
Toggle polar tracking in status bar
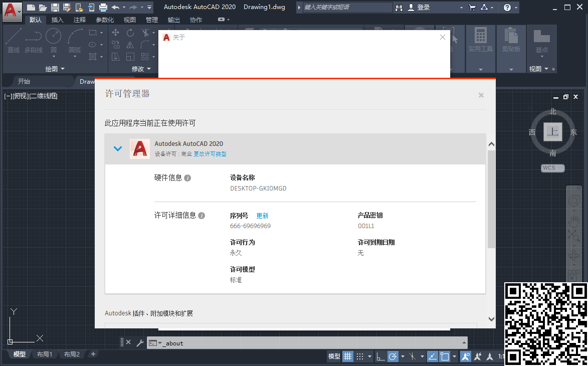(x=393, y=356)
